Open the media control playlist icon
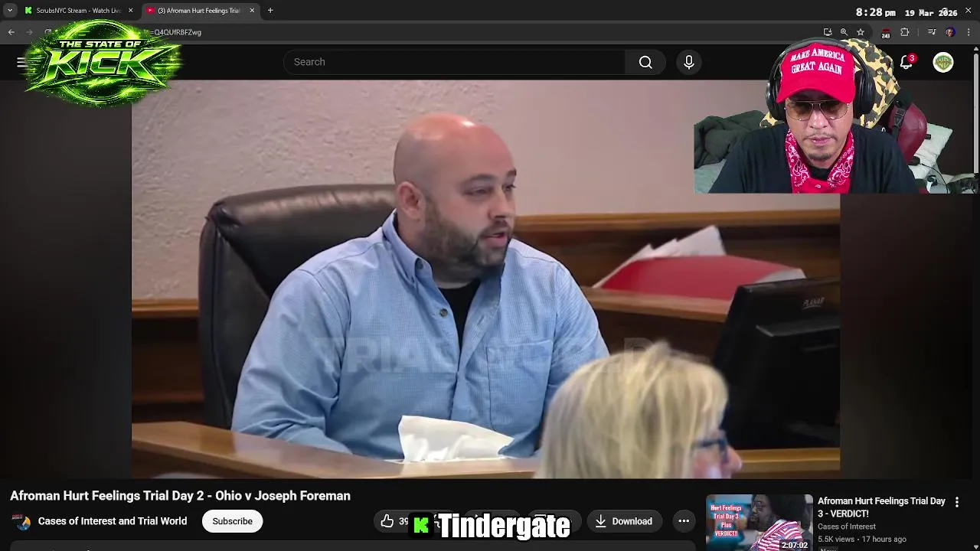 click(x=932, y=32)
